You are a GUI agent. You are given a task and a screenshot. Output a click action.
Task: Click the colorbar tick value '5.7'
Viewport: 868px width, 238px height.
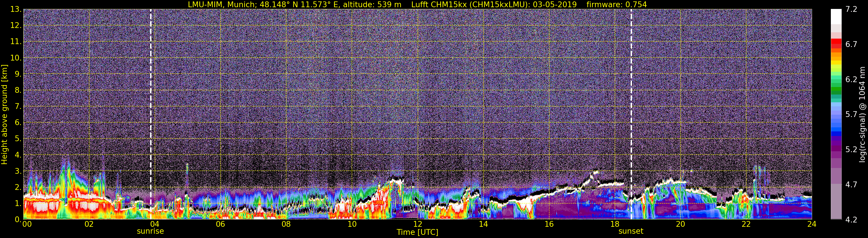click(851, 115)
